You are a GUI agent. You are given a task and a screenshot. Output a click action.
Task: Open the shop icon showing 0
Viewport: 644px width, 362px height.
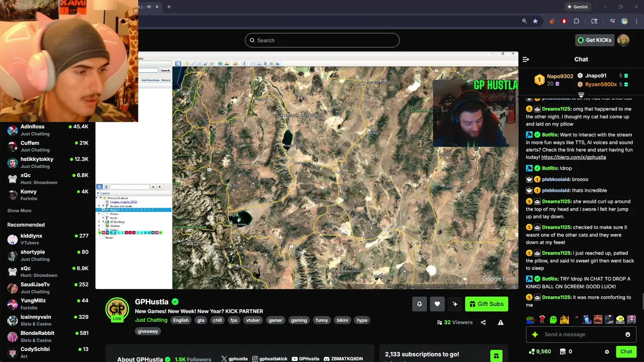click(x=563, y=351)
